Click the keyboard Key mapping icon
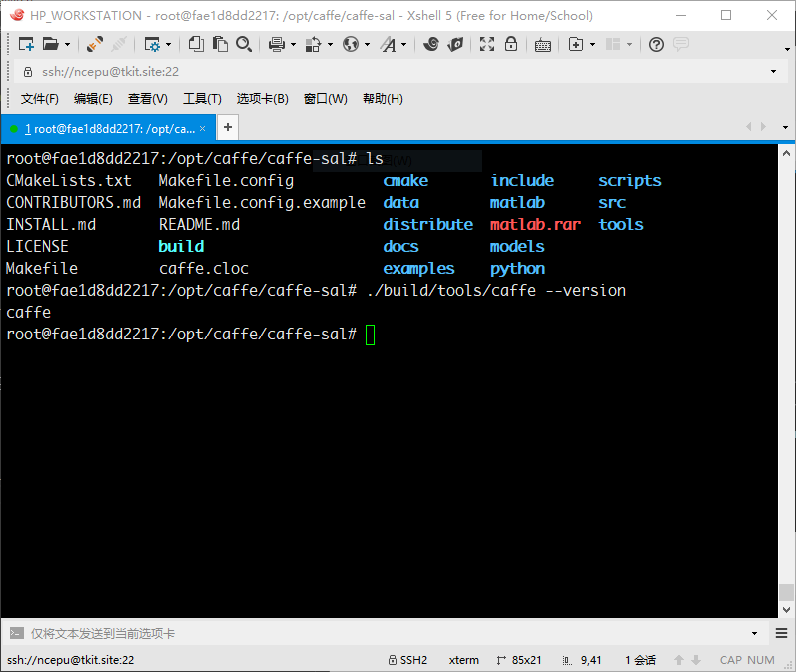The image size is (796, 672). click(x=543, y=45)
